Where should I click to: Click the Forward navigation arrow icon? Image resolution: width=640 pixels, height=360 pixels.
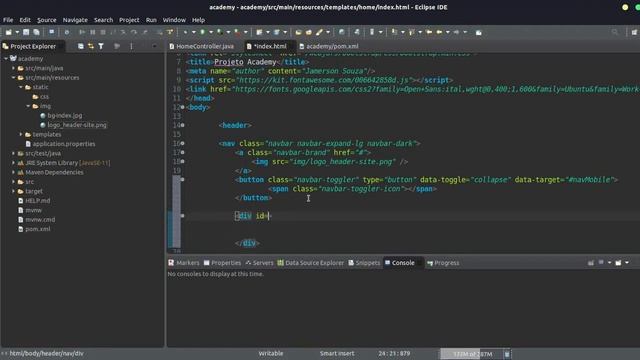pyautogui.click(x=456, y=32)
